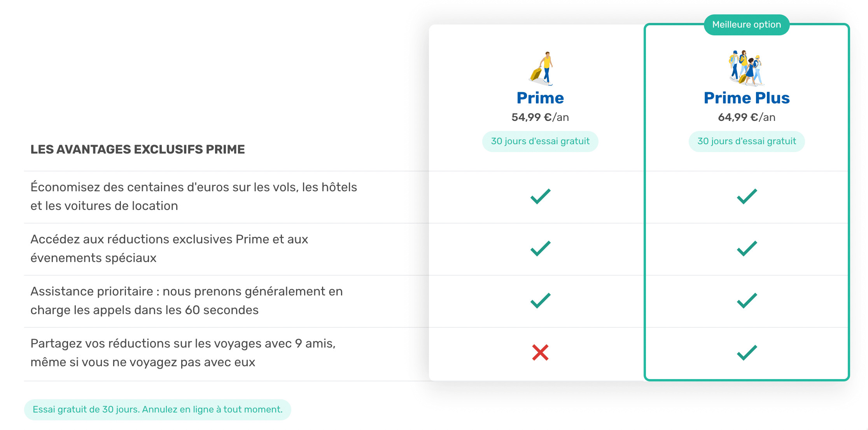
Task: Click Prime checkmark for flight and hotel savings
Action: click(541, 196)
